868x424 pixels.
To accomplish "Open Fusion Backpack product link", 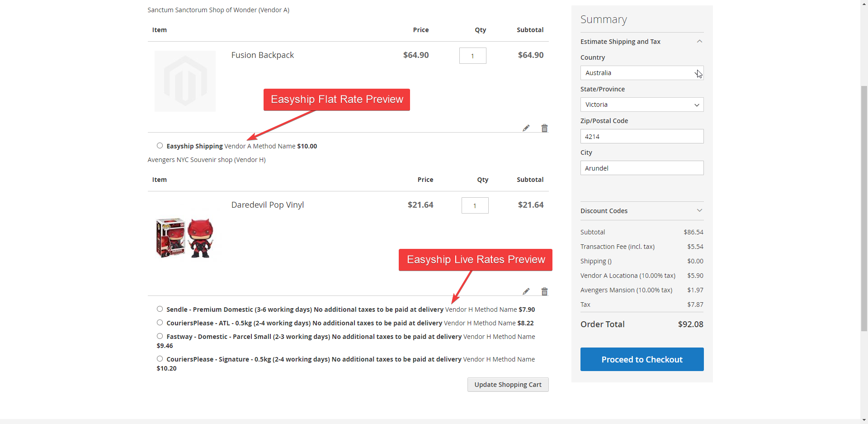I will (x=263, y=55).
